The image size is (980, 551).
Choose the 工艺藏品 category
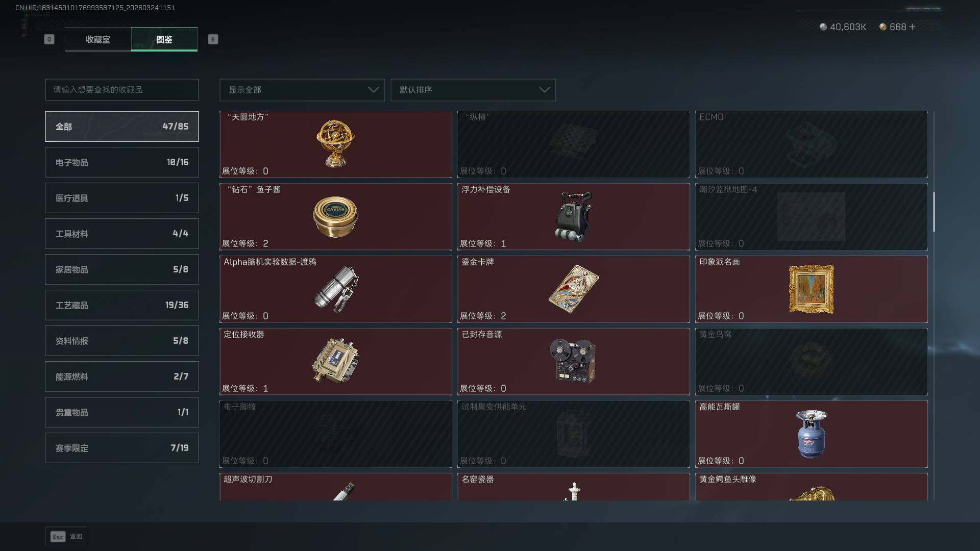click(x=122, y=305)
